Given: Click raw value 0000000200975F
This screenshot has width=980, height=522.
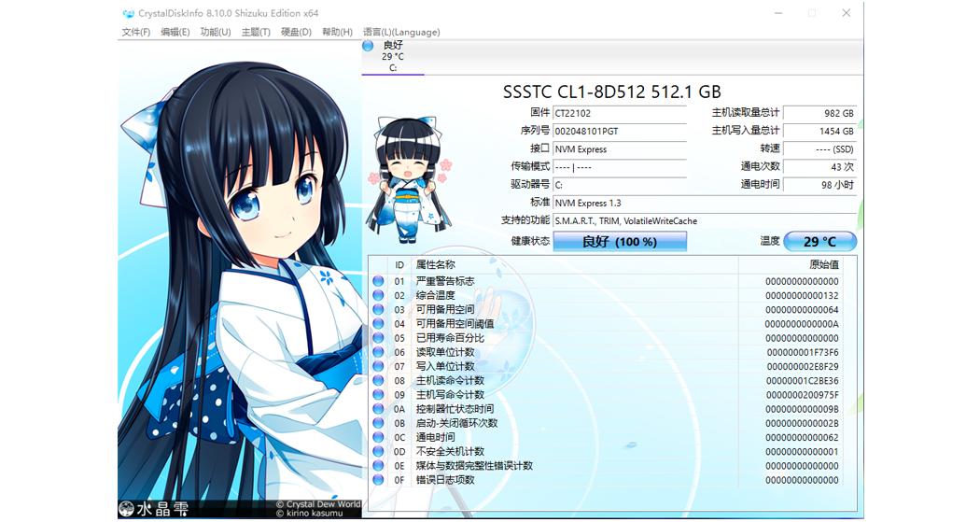Looking at the screenshot, I should point(802,395).
